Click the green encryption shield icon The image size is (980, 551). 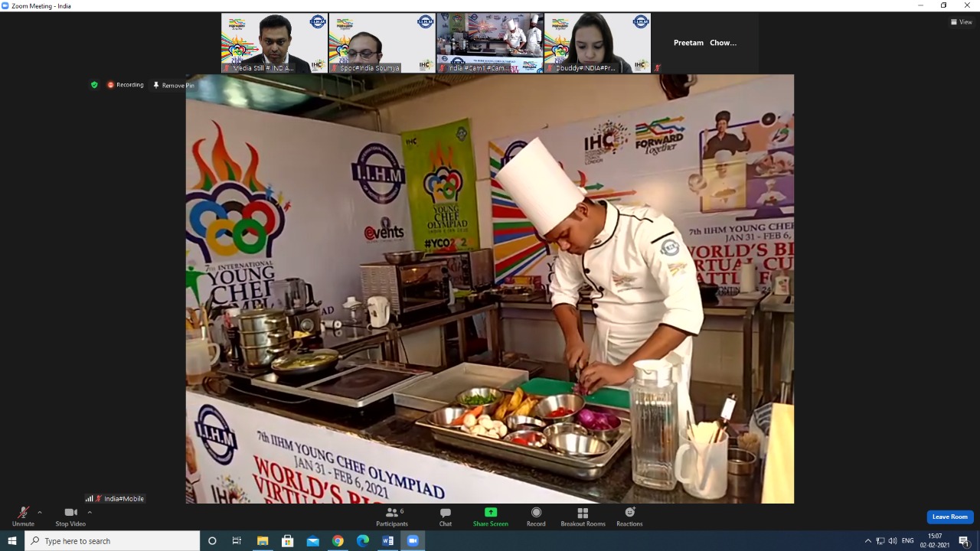pos(94,85)
